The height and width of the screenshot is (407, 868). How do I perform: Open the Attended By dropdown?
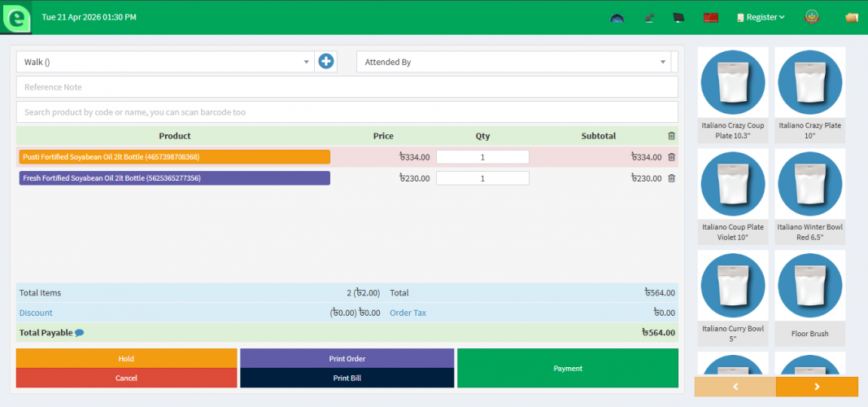(513, 62)
